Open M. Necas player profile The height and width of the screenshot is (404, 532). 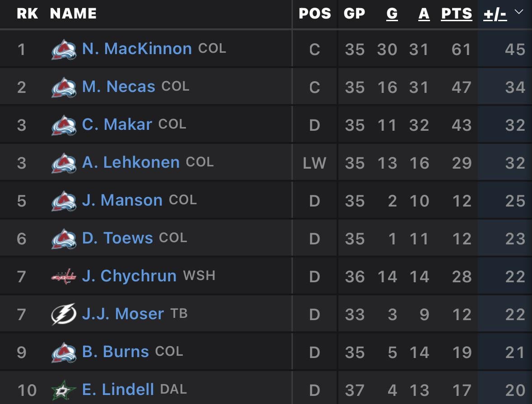click(119, 87)
